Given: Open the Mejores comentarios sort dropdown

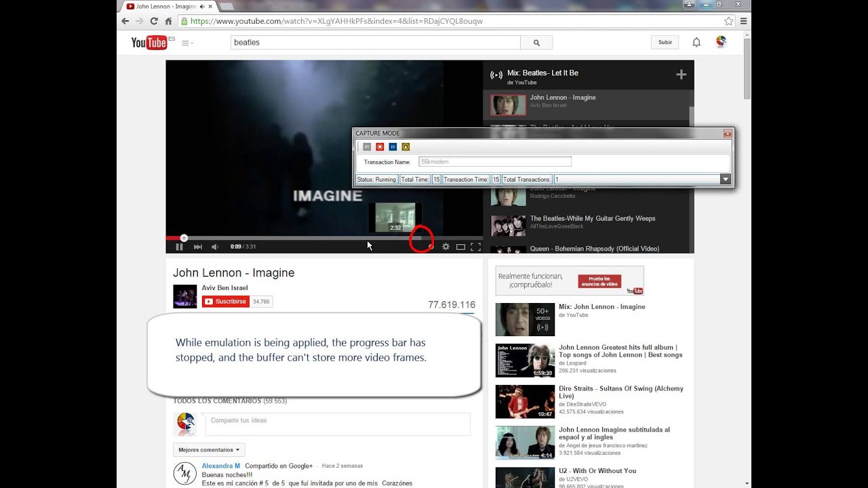Looking at the screenshot, I should tap(209, 450).
